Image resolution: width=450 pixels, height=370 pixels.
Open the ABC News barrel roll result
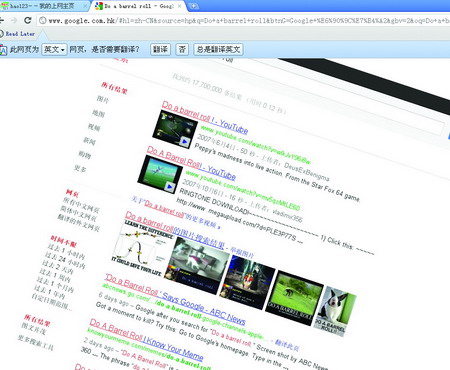point(175,299)
